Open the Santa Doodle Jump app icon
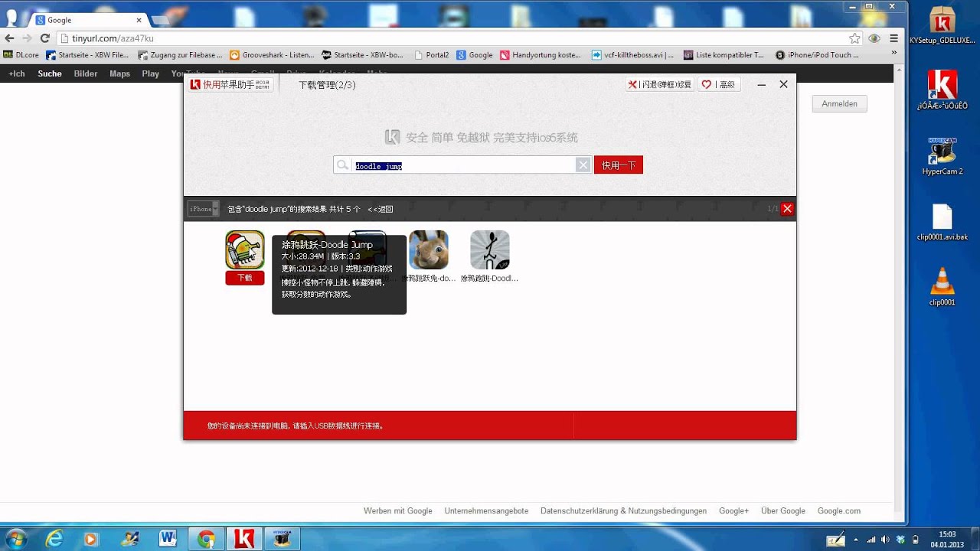The width and height of the screenshot is (980, 551). point(245,249)
